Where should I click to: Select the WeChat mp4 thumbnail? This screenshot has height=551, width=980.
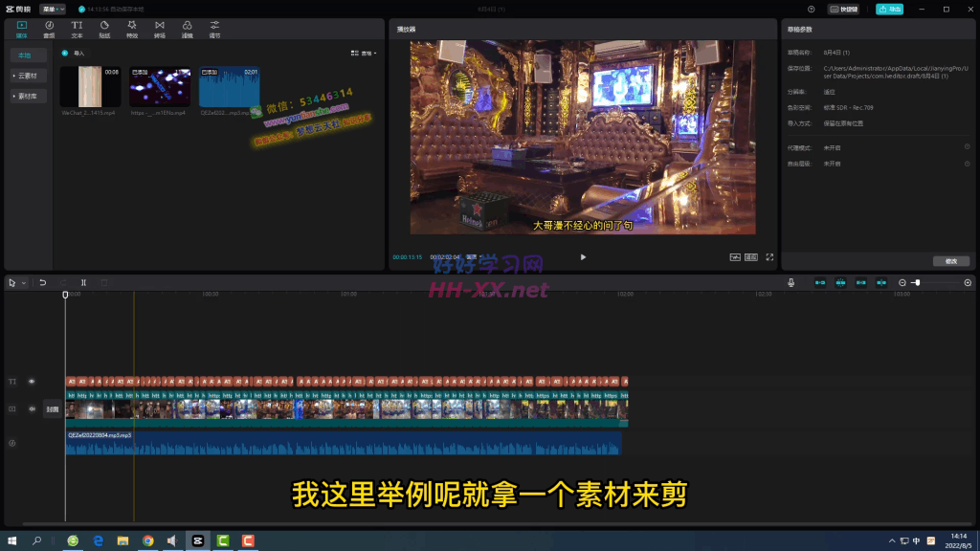pyautogui.click(x=90, y=86)
